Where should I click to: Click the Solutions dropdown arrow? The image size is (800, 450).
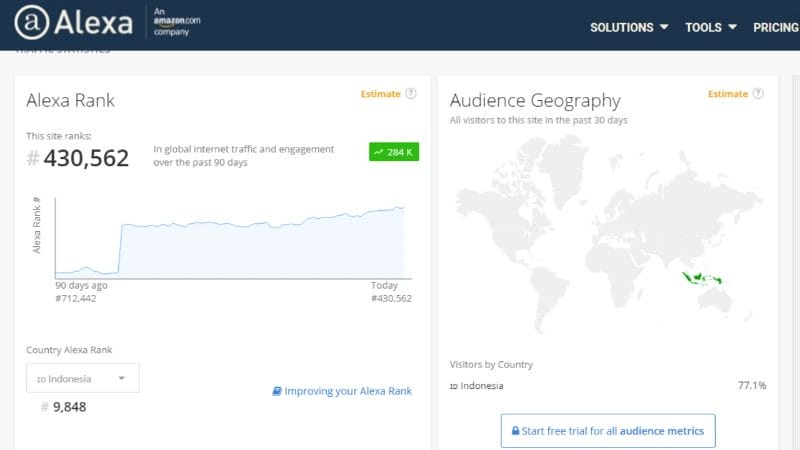click(x=664, y=27)
